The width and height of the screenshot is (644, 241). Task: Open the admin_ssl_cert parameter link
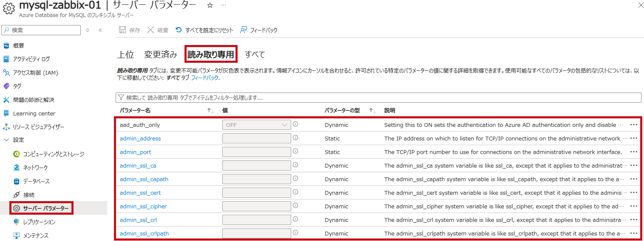140,193
